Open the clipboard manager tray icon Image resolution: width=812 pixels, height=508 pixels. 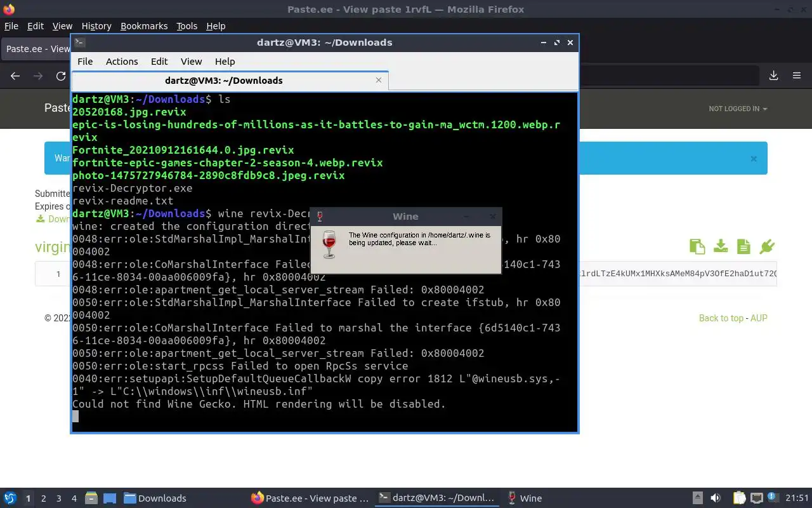739,498
